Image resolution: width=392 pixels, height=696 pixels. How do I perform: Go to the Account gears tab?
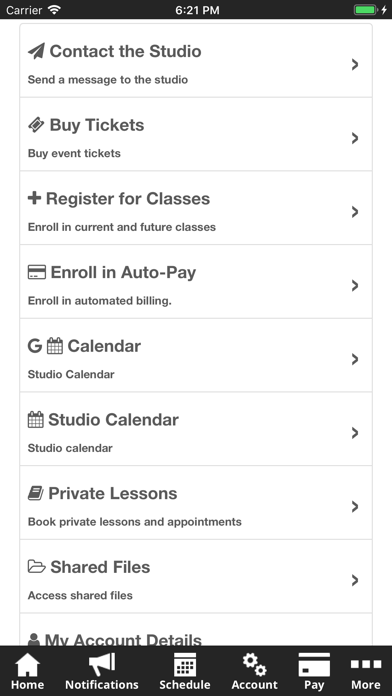254,671
